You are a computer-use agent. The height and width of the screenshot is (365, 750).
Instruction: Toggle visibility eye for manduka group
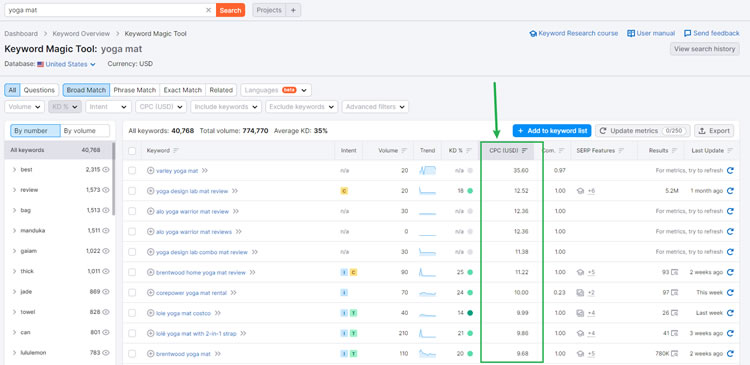106,231
